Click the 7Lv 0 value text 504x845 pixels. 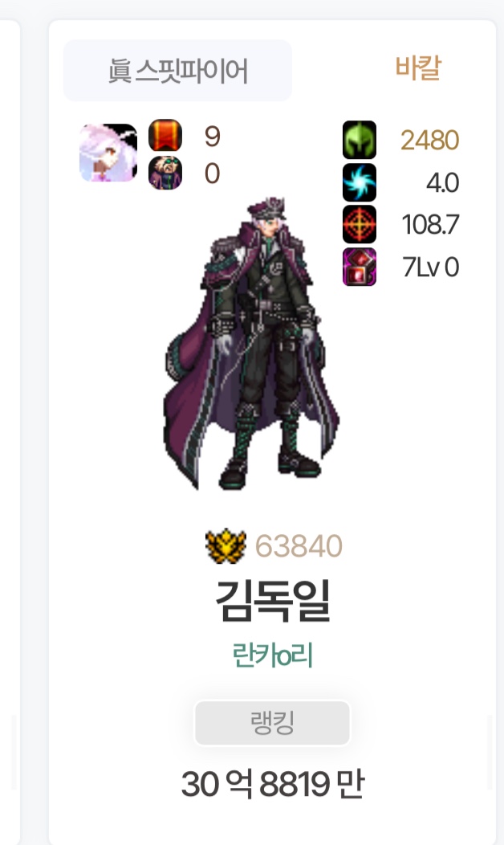pos(431,267)
